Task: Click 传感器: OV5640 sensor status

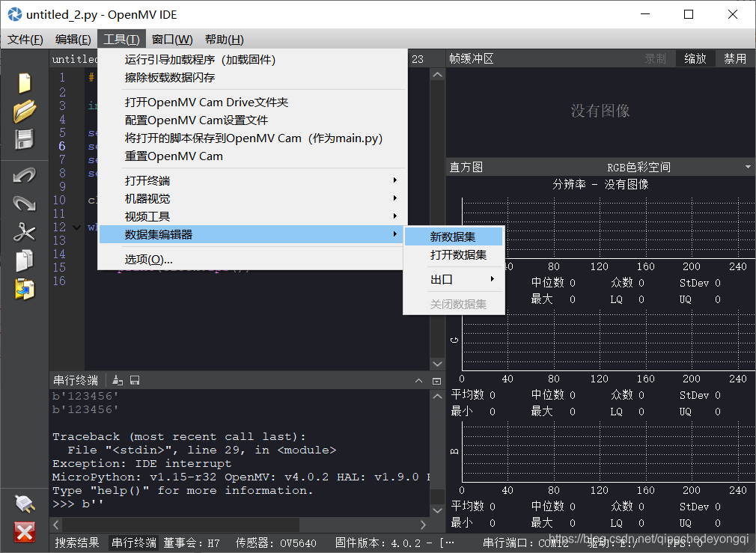Action: click(275, 543)
